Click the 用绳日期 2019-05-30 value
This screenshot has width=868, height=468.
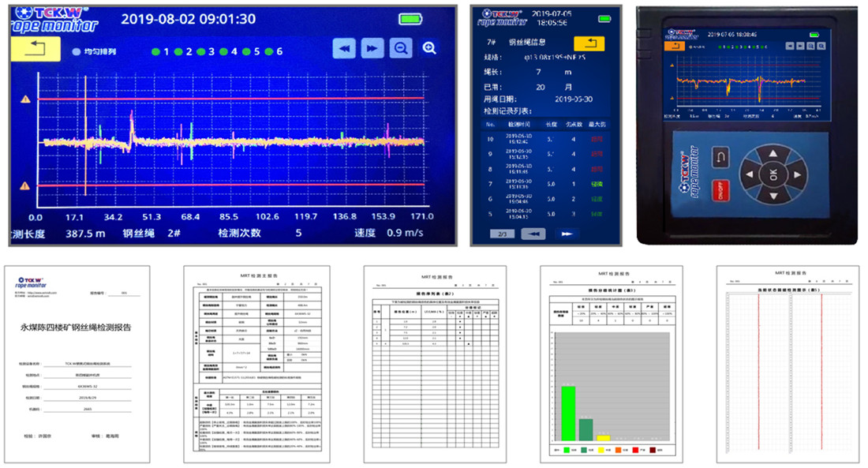pyautogui.click(x=574, y=99)
